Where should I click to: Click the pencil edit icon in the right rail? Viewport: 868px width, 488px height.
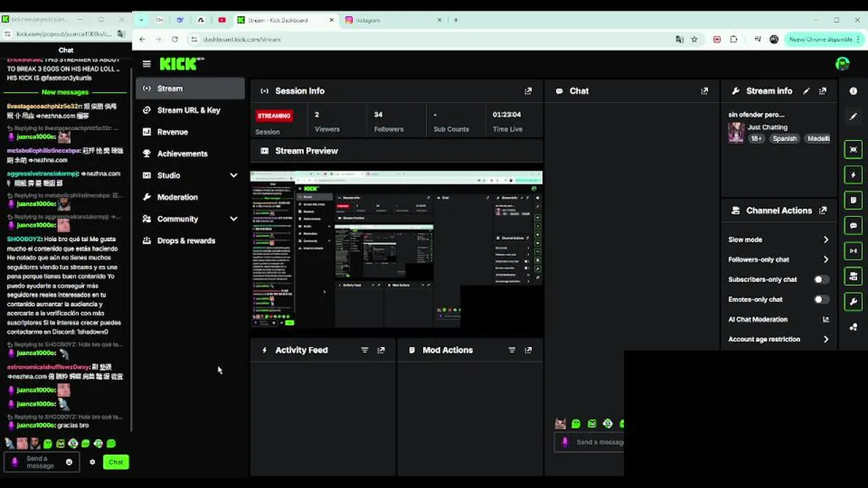pos(853,117)
